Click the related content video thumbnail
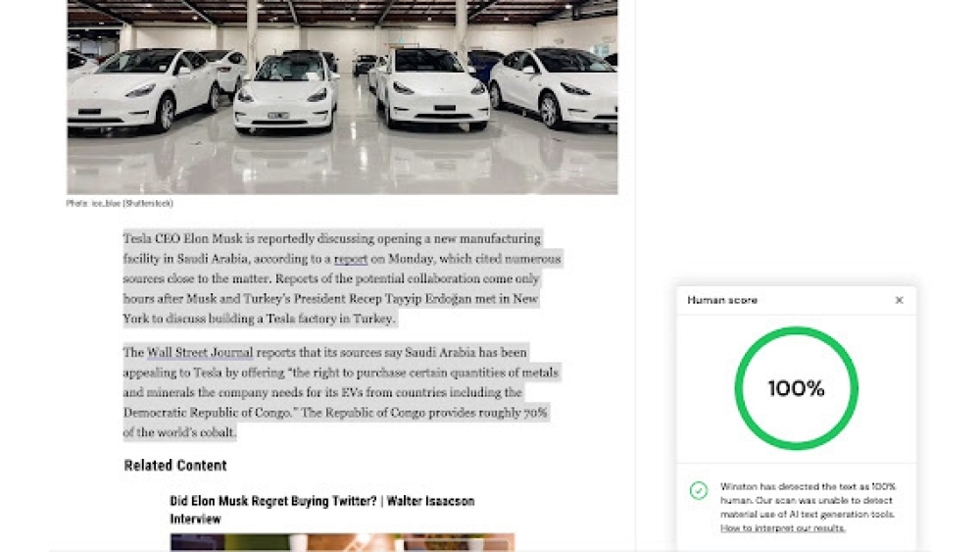Viewport: 980px width, 552px height. pyautogui.click(x=342, y=542)
